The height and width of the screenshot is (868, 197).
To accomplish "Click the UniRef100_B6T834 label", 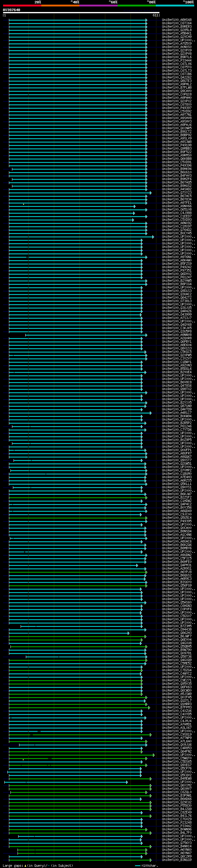I will point(177,200).
